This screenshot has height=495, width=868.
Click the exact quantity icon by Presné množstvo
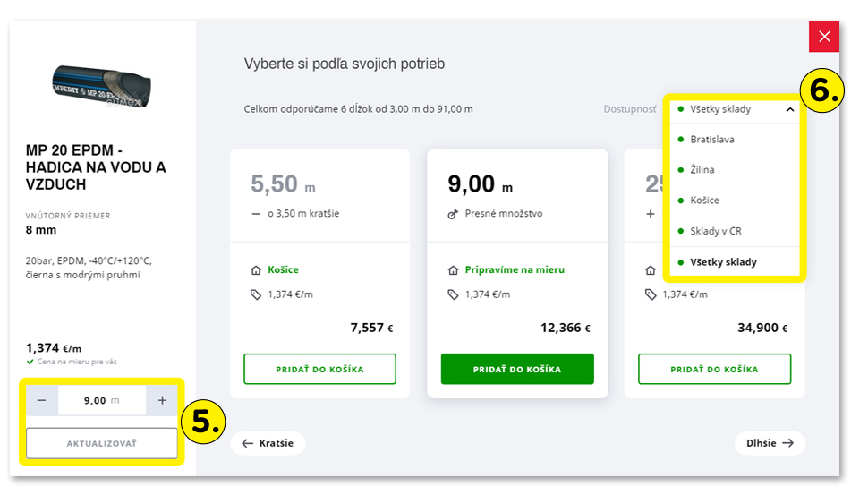(x=453, y=215)
